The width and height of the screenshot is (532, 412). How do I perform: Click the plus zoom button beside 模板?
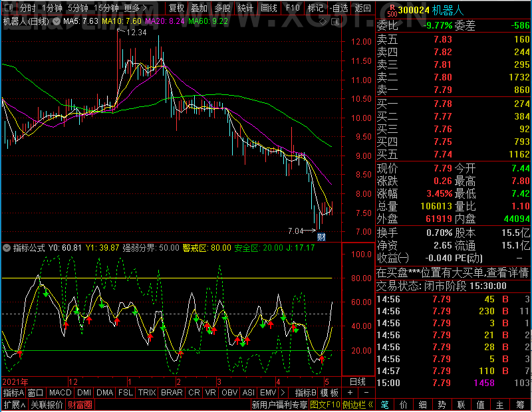click(x=350, y=393)
